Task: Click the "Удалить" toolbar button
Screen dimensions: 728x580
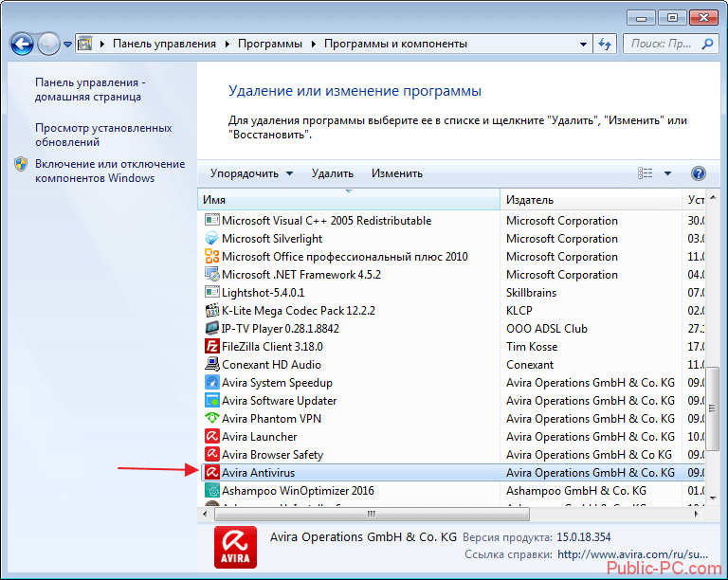Action: pos(333,173)
